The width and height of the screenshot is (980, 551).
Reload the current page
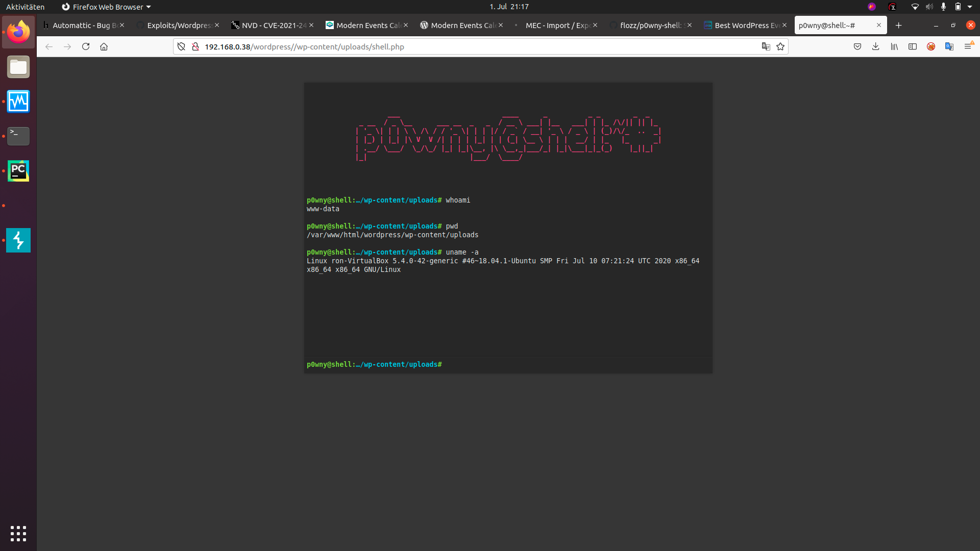point(86,46)
